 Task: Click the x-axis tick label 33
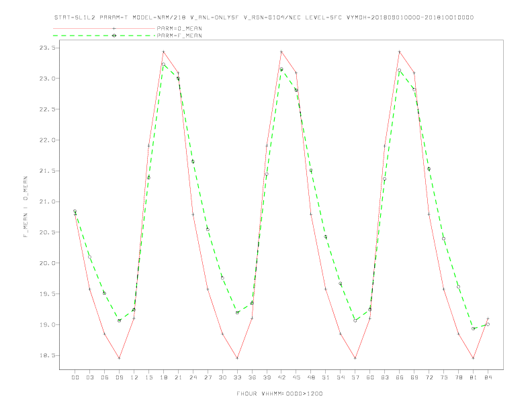click(x=237, y=377)
